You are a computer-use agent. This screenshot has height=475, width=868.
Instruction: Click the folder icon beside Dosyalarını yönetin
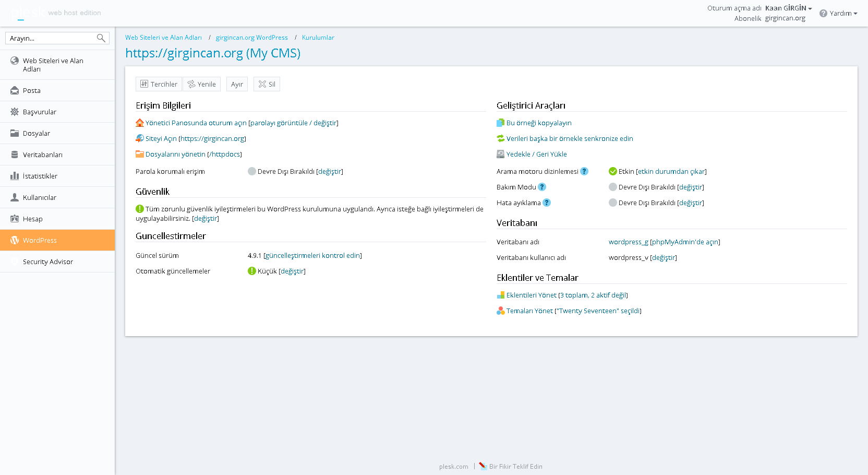140,154
